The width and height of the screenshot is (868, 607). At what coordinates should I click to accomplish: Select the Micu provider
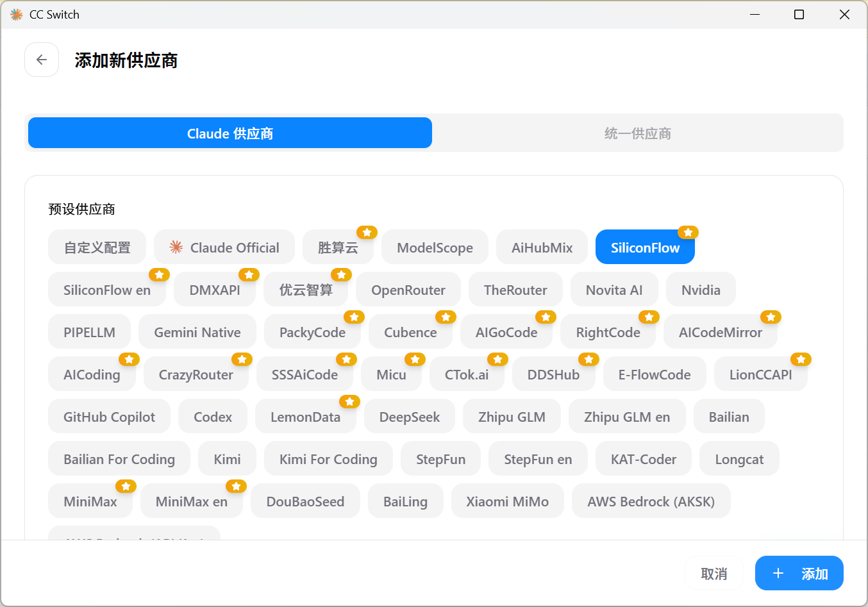391,374
